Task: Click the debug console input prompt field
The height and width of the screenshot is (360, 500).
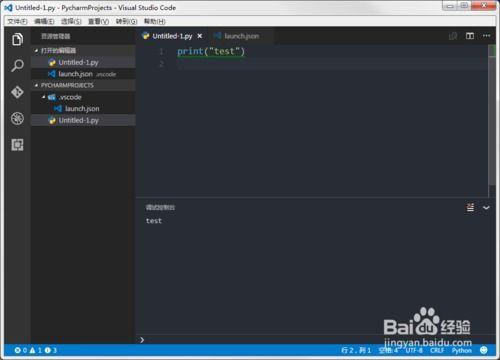Action: [315, 340]
